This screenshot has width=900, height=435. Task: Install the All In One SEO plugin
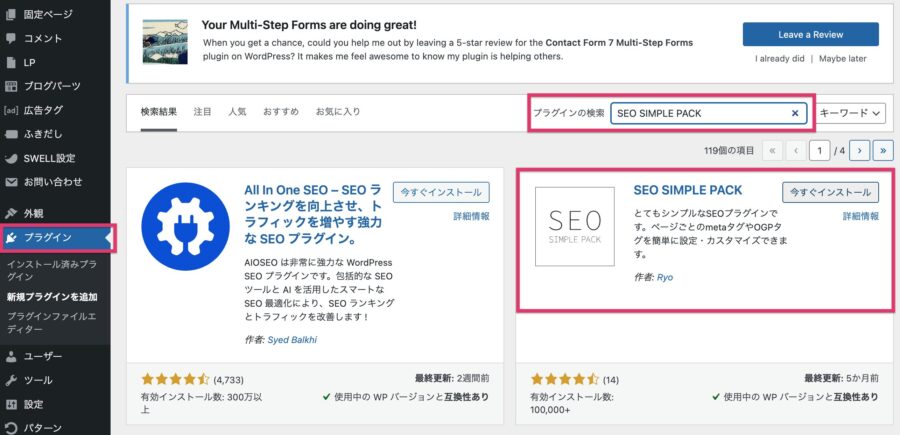coord(441,192)
